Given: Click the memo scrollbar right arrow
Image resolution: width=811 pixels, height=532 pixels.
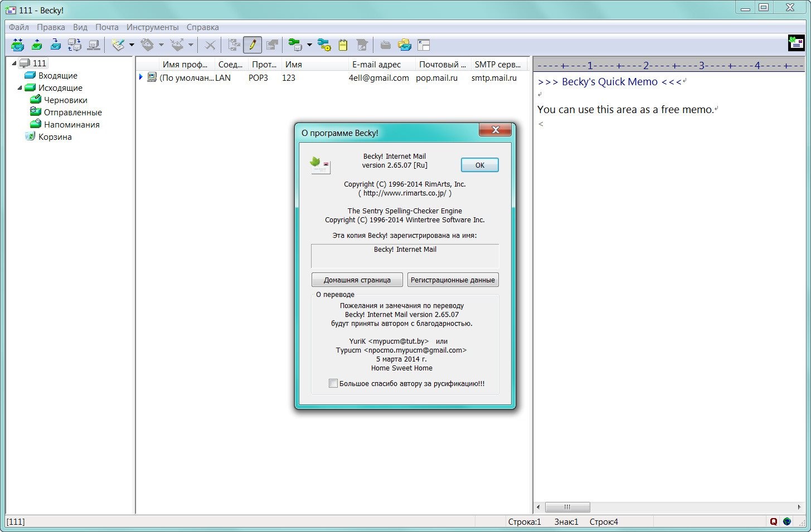Looking at the screenshot, I should click(x=799, y=507).
